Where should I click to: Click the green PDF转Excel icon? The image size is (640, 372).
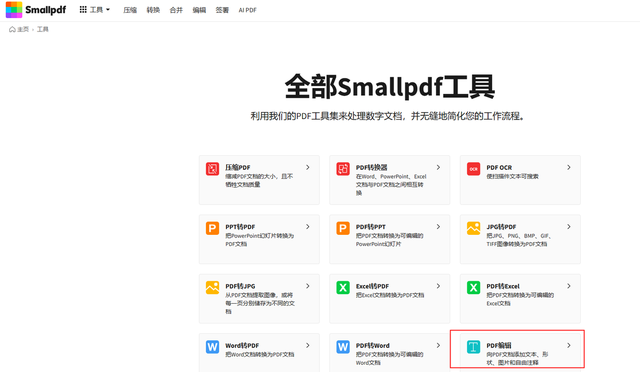point(473,287)
